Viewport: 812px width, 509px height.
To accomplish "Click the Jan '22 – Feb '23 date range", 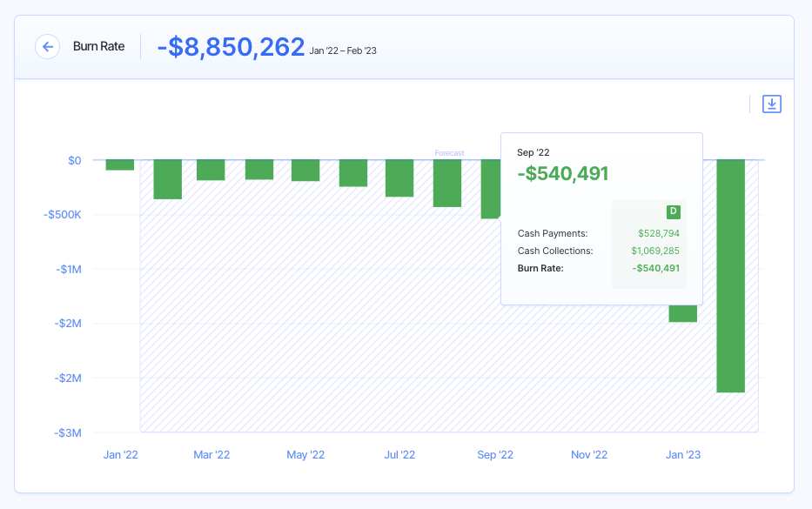I will (x=343, y=51).
